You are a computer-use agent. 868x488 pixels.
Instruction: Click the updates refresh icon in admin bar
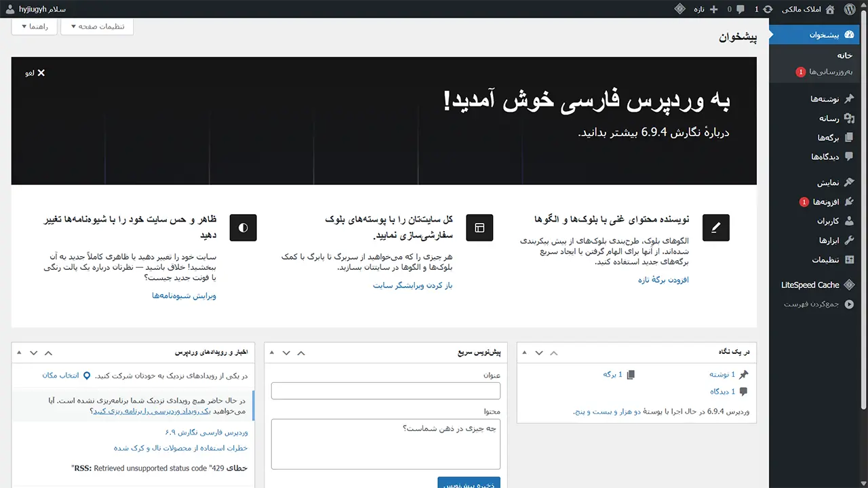point(768,9)
